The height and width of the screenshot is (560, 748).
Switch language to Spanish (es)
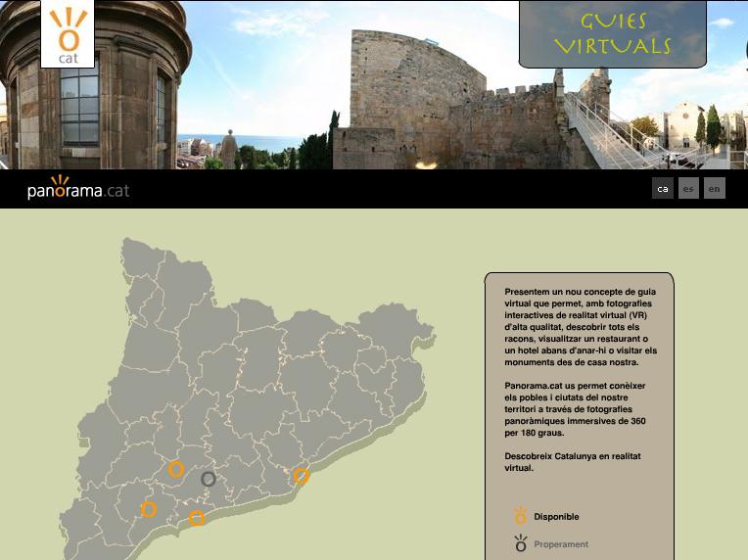coord(688,188)
